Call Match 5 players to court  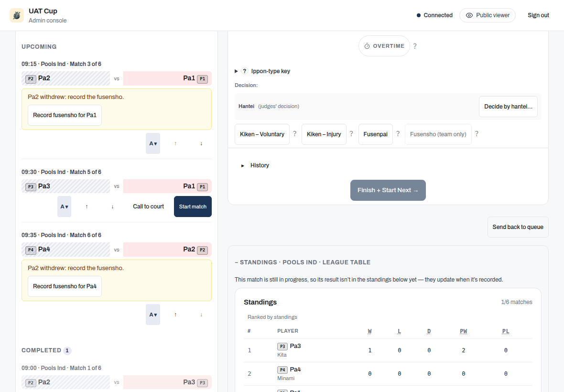point(148,207)
